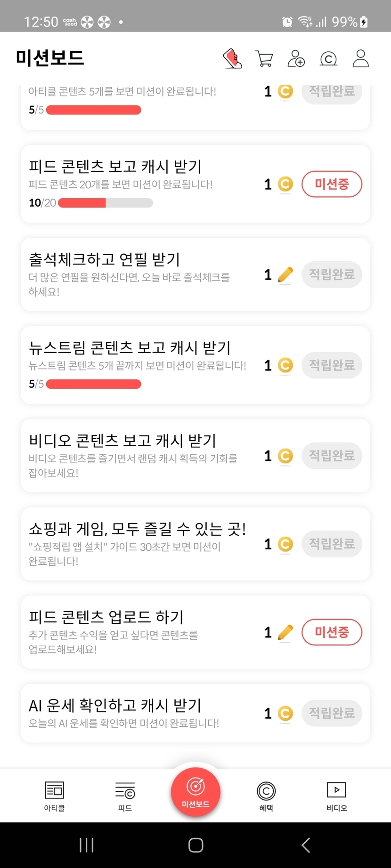Tap the pencil icon on 피드 콘텐츠 업로드 mission

(285, 632)
